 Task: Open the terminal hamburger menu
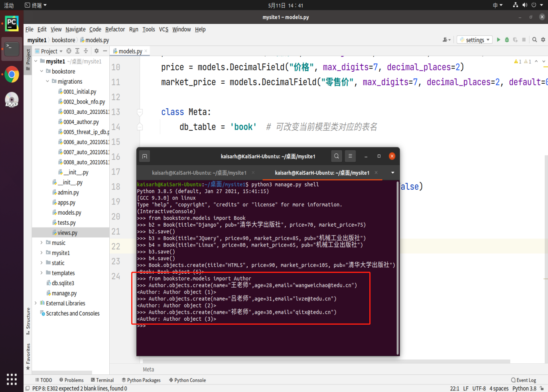pos(350,156)
